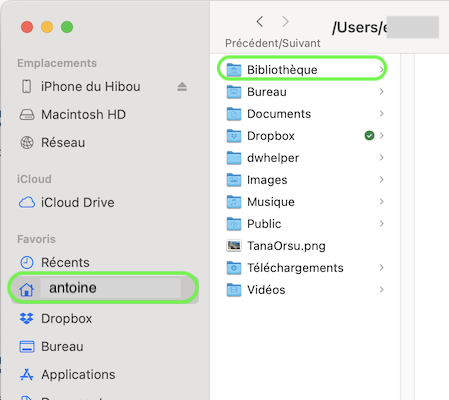This screenshot has width=449, height=400.
Task: Select the dwhelper folder
Action: 305,158
